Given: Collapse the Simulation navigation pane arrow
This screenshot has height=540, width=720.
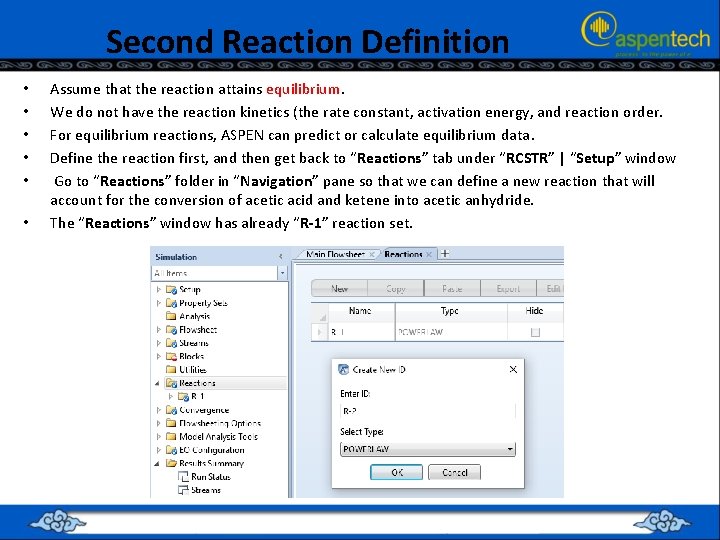Looking at the screenshot, I should coord(281,257).
